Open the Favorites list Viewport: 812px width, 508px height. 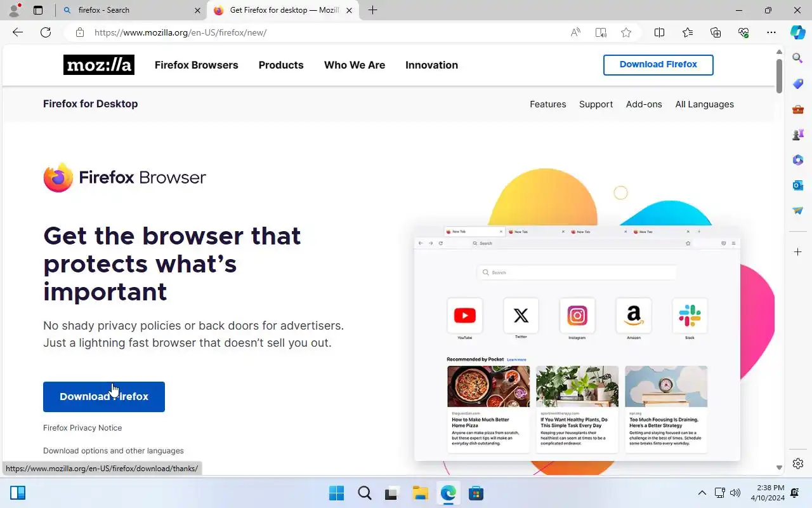coord(688,32)
